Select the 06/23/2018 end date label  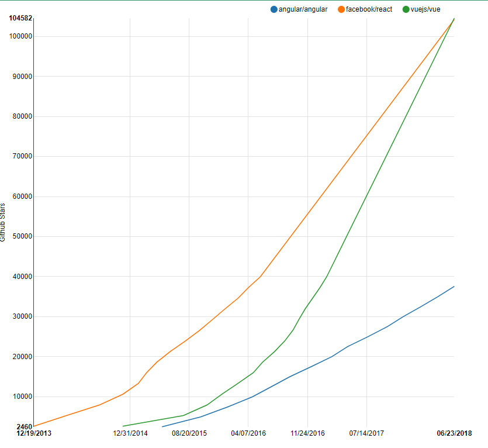click(x=454, y=433)
